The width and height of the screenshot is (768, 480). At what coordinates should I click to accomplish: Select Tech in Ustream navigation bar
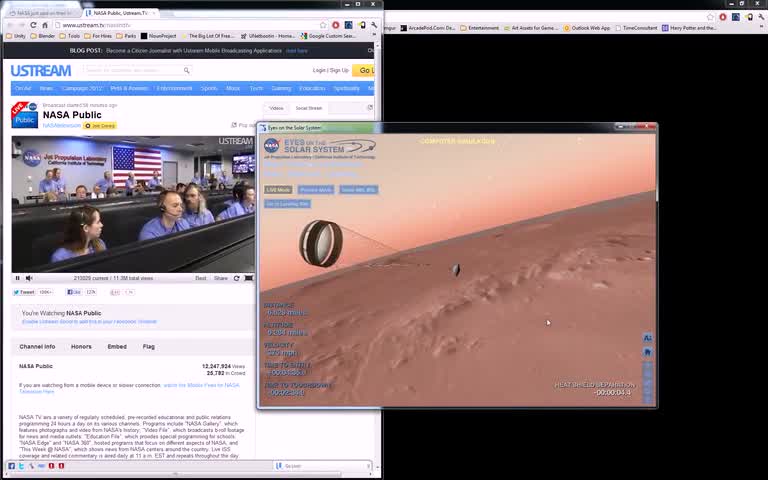click(x=256, y=89)
